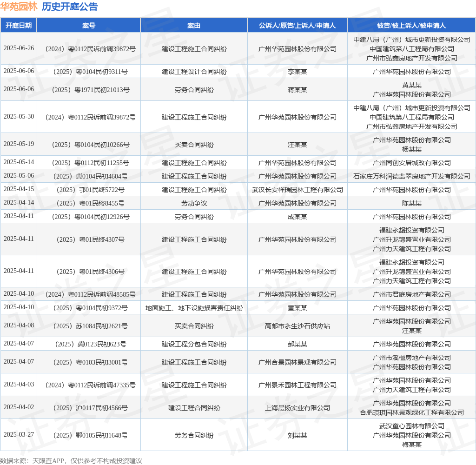
Task: Select plaintiff "郝某某"
Action: click(x=297, y=344)
